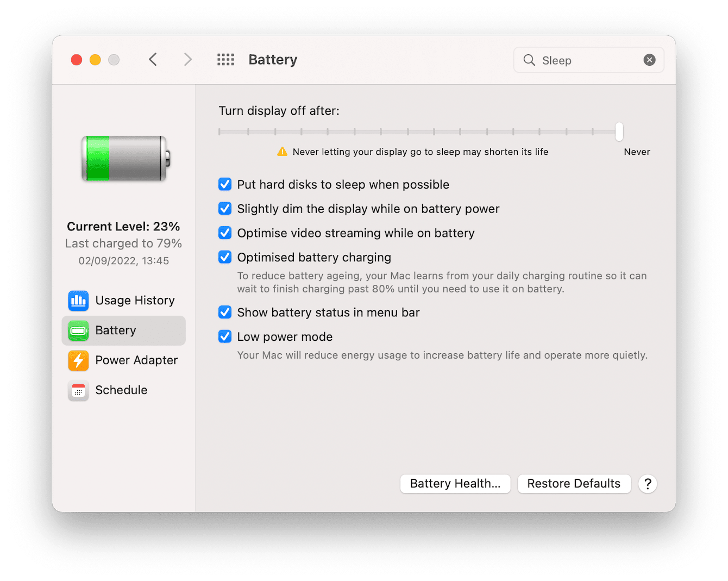Disable Put hard disks to sleep when possible
The image size is (728, 581).
pos(224,184)
